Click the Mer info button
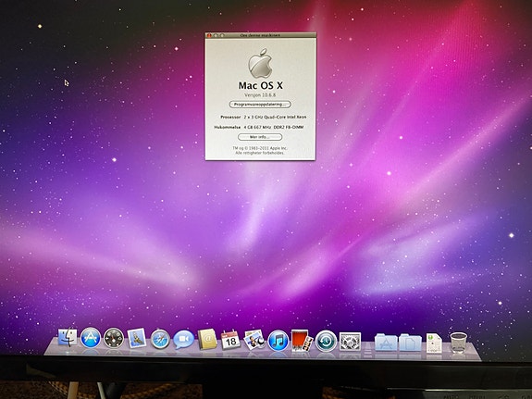Image resolution: width=532 pixels, height=399 pixels. (260, 137)
